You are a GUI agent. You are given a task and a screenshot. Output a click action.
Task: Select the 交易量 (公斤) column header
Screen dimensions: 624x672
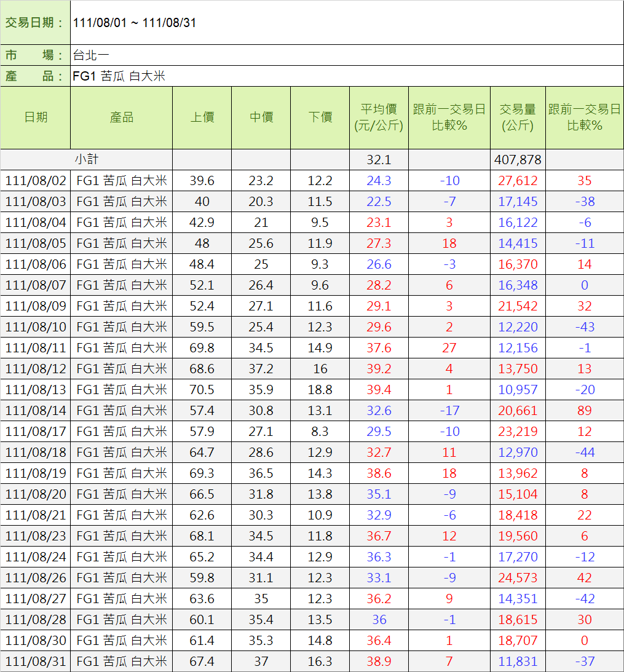pyautogui.click(x=518, y=117)
